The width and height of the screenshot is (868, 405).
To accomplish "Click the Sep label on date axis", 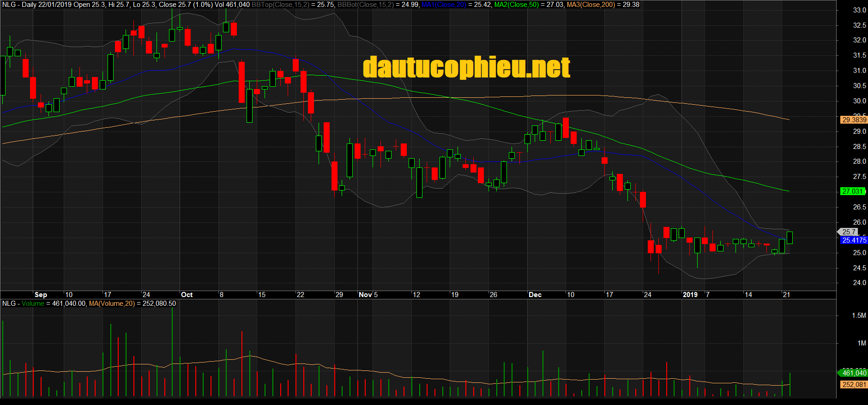I will 41,295.
